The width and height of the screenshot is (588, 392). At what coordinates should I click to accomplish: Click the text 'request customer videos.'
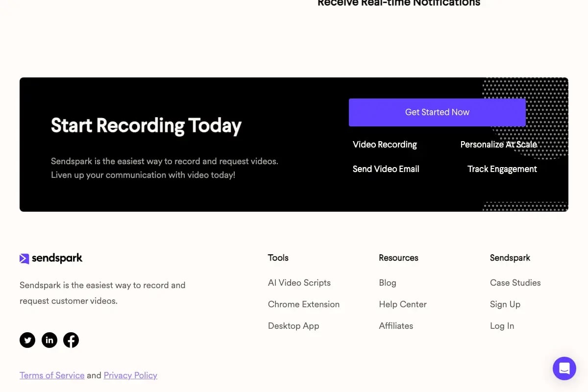(69, 301)
